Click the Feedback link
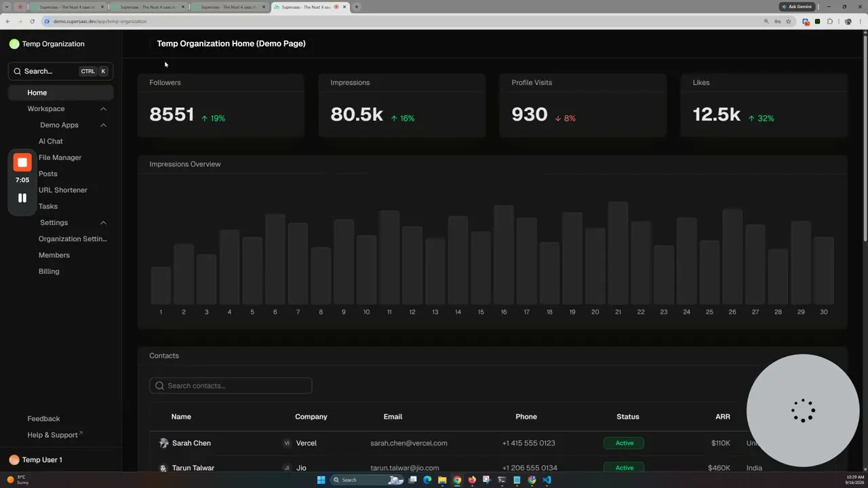The image size is (868, 488). point(43,419)
